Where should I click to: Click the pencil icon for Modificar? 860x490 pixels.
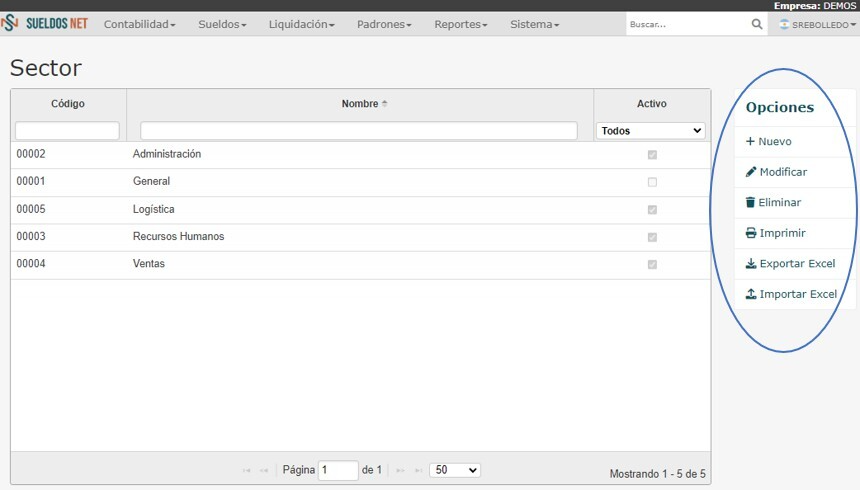tap(751, 172)
